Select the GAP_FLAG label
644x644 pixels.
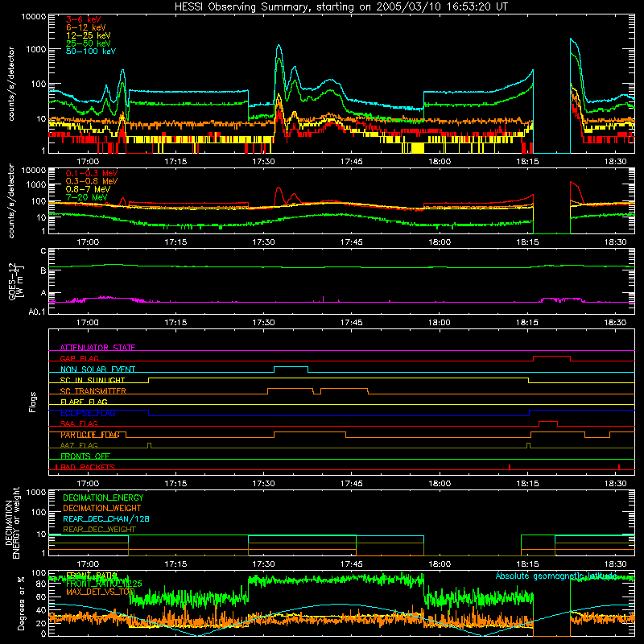(x=79, y=358)
